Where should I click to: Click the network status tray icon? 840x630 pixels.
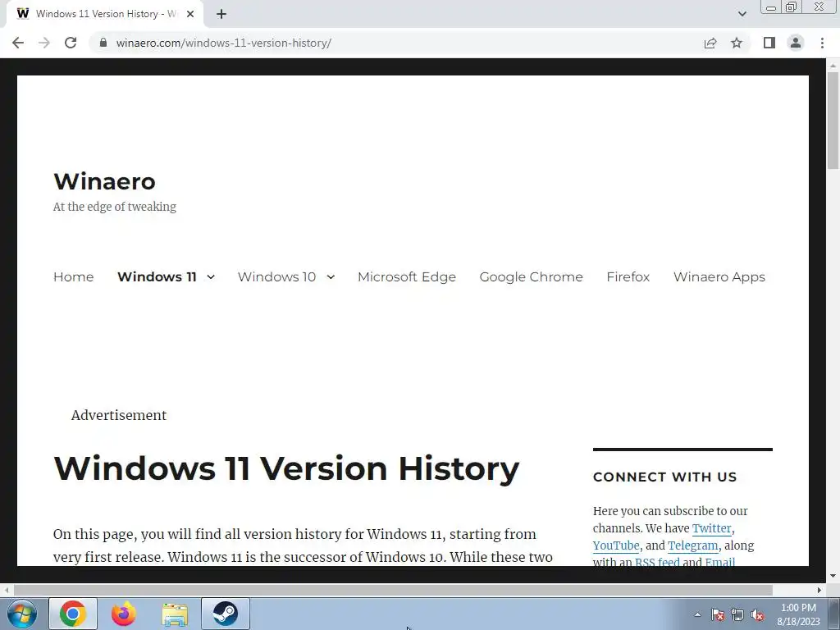click(737, 614)
